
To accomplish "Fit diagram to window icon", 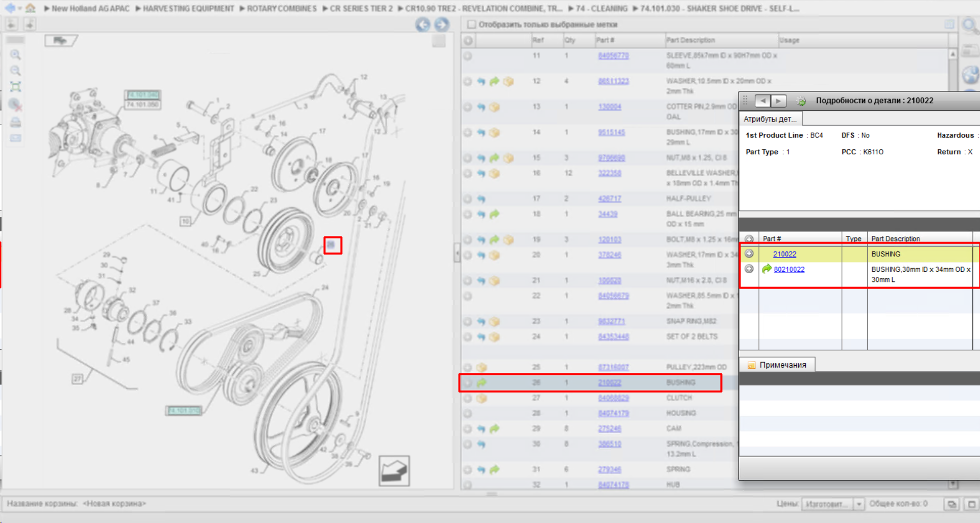I will tap(15, 87).
